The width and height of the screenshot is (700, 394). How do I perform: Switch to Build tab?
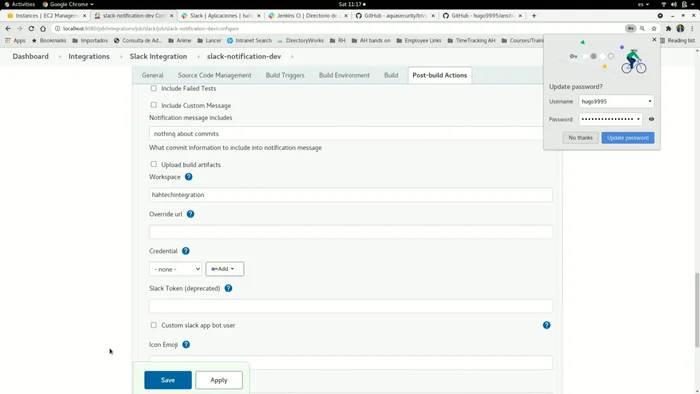pyautogui.click(x=391, y=75)
